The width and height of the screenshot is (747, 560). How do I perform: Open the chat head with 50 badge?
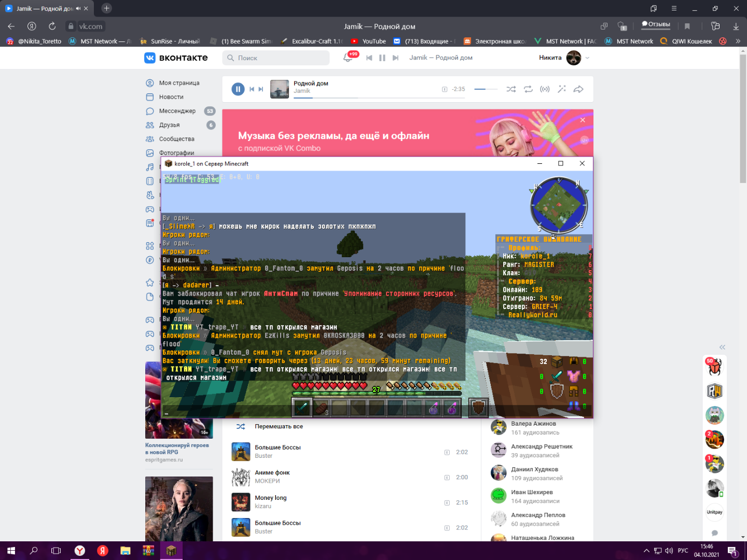[714, 367]
